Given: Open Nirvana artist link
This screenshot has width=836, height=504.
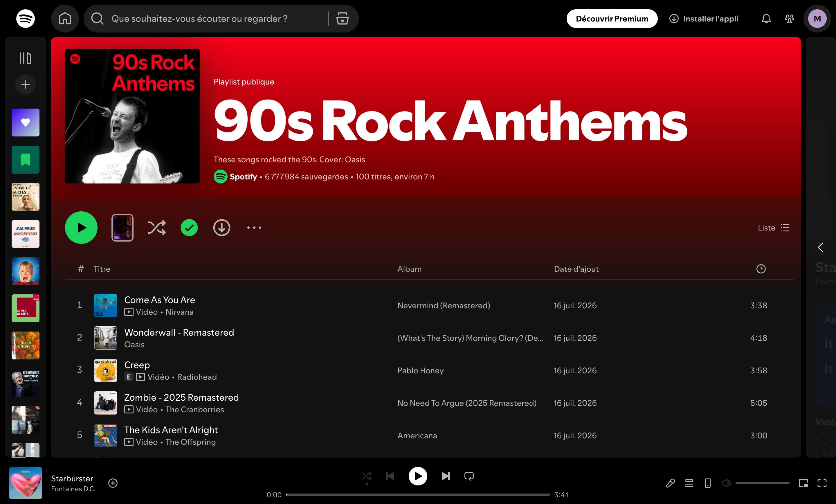Looking at the screenshot, I should pyautogui.click(x=179, y=312).
